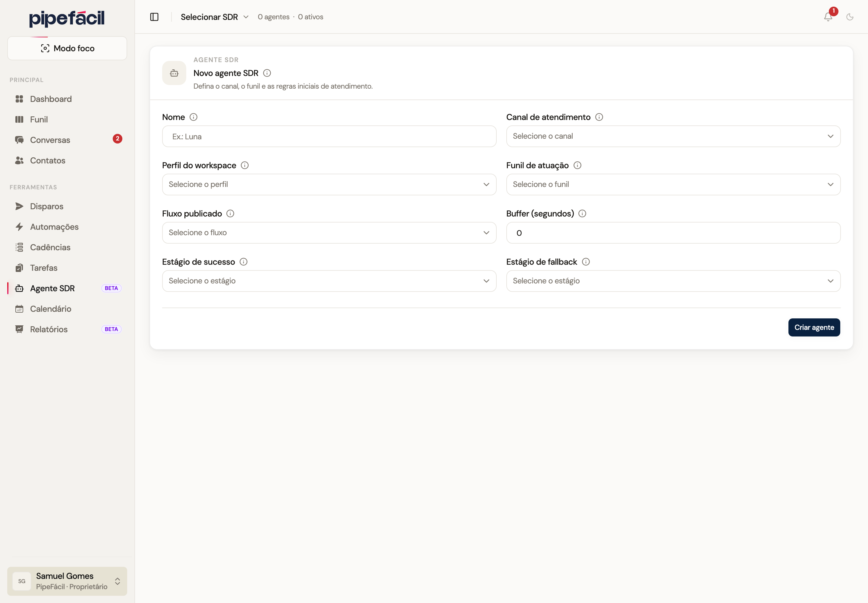Open the Selecione o canal dropdown
Image resolution: width=868 pixels, height=603 pixels.
click(x=673, y=136)
